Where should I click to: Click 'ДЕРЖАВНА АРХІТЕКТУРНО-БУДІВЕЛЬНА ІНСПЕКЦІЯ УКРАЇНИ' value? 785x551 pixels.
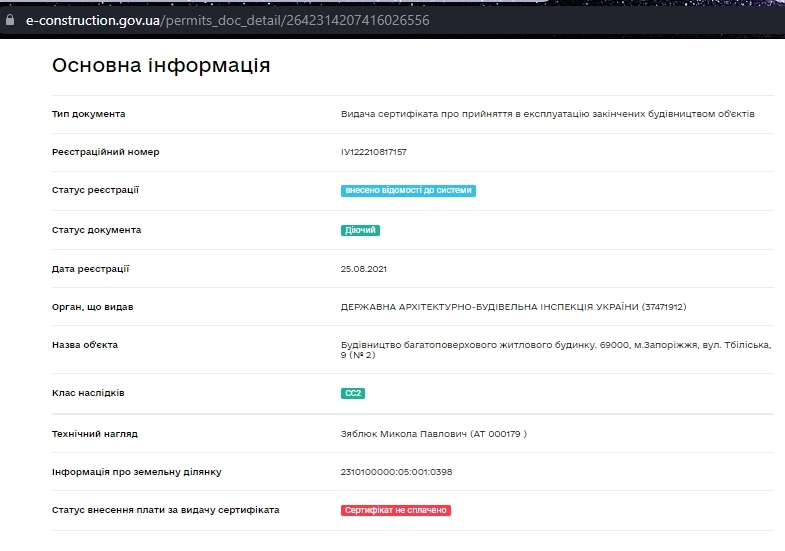tap(513, 307)
